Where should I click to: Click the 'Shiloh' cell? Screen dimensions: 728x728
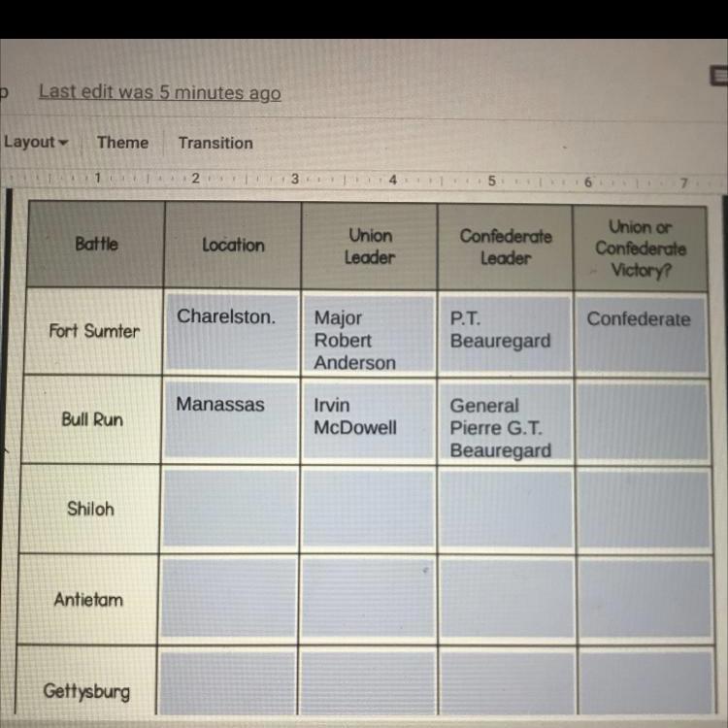click(90, 509)
